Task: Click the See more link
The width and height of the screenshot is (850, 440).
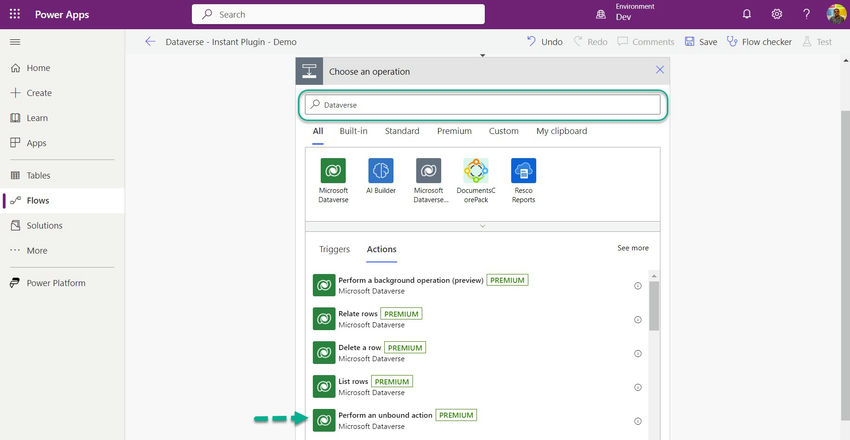Action: pos(633,248)
